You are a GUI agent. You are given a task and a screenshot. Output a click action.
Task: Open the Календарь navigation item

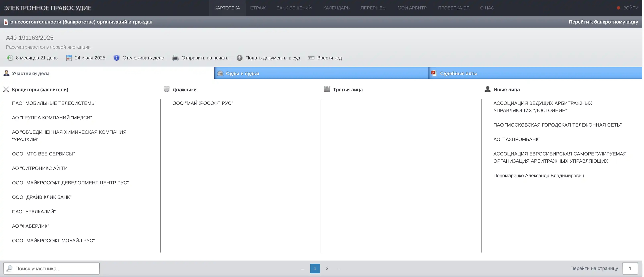tap(336, 8)
